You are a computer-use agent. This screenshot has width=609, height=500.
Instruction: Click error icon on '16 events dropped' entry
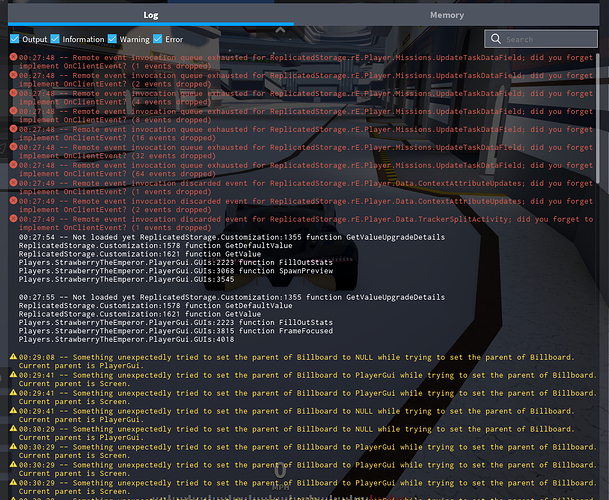pyautogui.click(x=13, y=129)
